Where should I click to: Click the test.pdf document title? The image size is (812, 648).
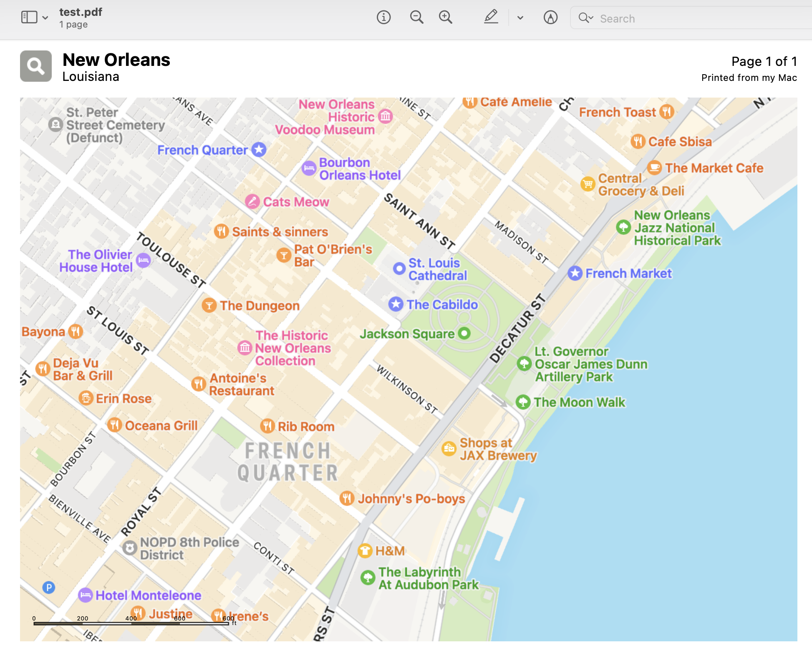coord(81,12)
